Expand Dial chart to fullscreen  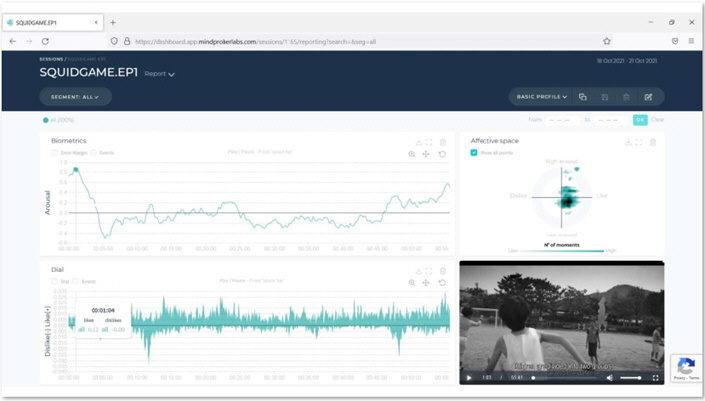pos(429,271)
